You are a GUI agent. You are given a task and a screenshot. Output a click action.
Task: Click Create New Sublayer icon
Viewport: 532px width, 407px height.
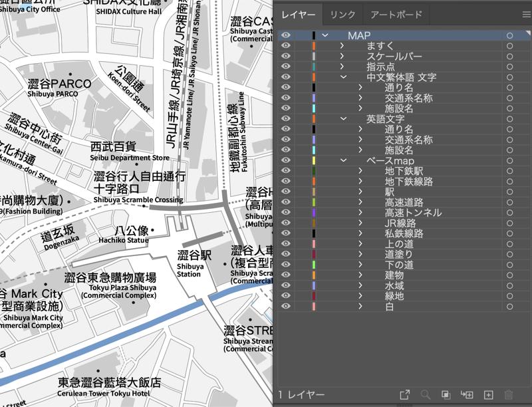[467, 394]
